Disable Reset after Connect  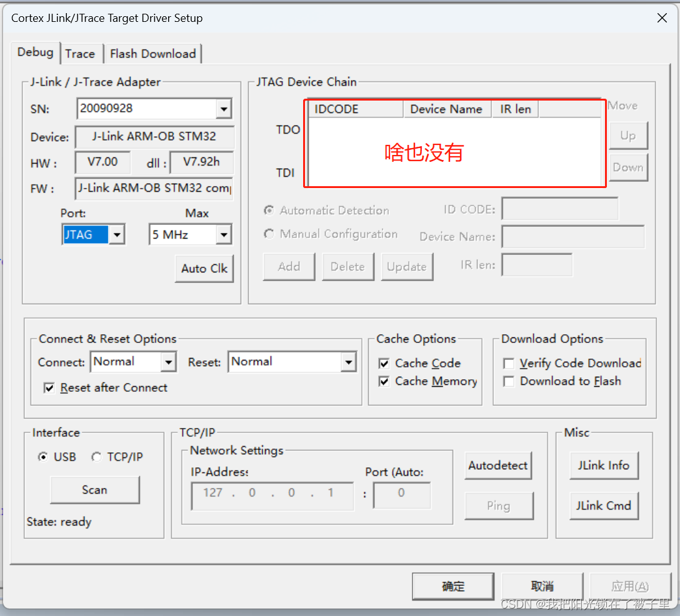point(49,388)
